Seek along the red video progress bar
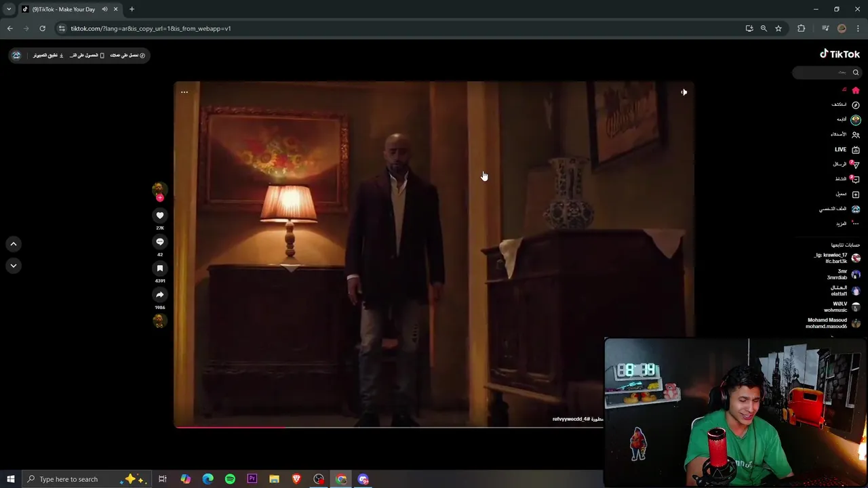The image size is (868, 488). tap(389, 427)
